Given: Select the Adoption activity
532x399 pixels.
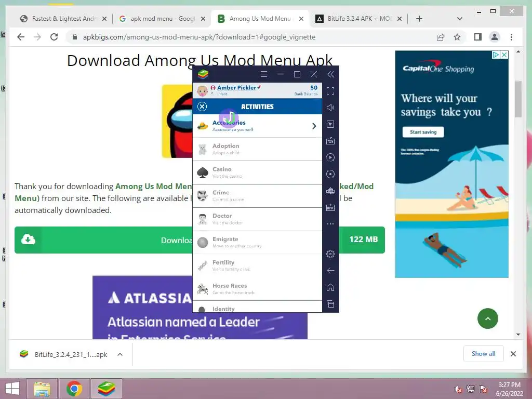Looking at the screenshot, I should click(257, 149).
